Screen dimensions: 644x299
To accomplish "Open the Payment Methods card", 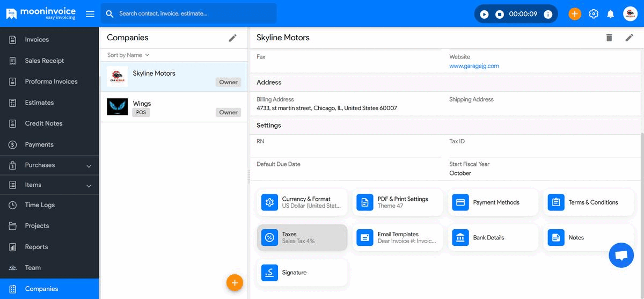I will click(x=493, y=202).
